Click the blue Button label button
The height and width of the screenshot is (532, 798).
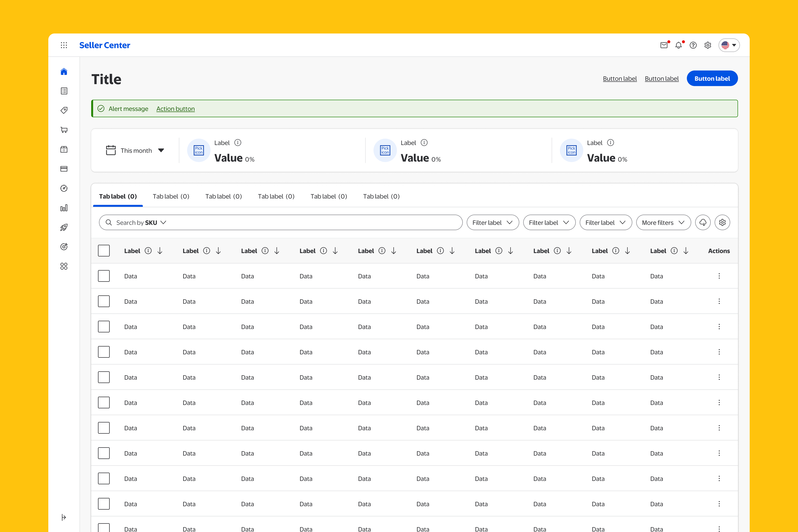click(x=712, y=78)
